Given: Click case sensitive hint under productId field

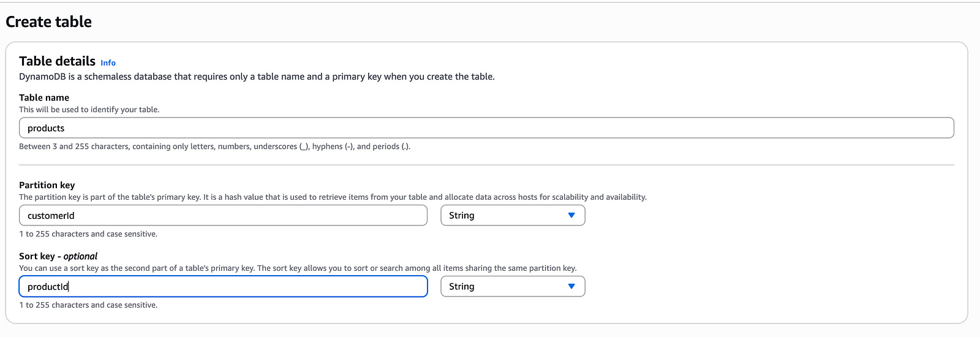Looking at the screenshot, I should pyautogui.click(x=88, y=305).
